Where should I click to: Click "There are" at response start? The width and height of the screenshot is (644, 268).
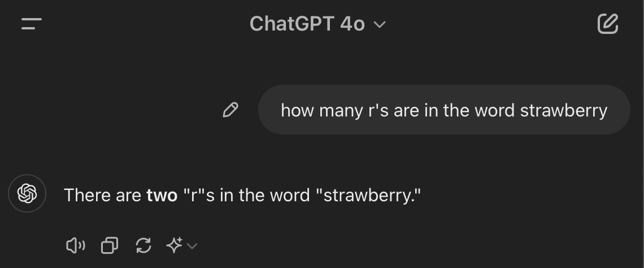[102, 195]
